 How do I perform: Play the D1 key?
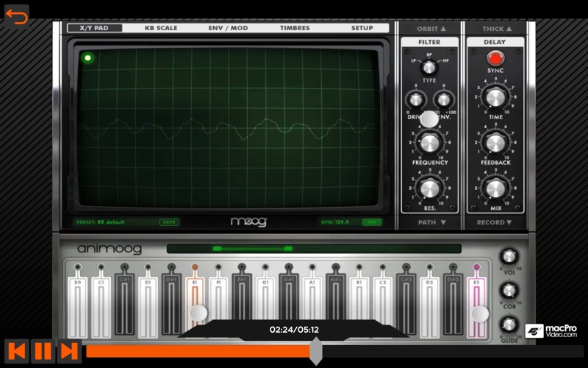(148, 308)
